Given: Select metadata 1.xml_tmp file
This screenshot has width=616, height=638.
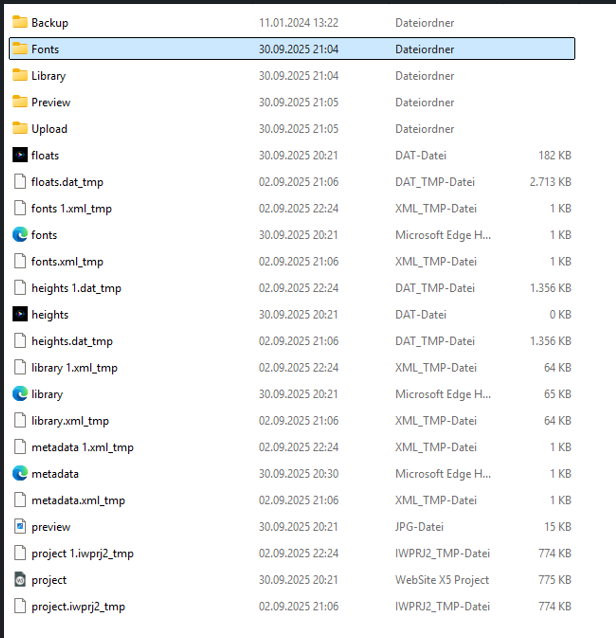Looking at the screenshot, I should [82, 447].
